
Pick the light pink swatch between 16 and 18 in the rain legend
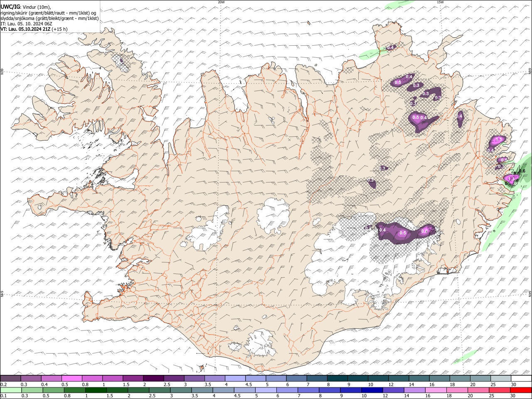(x=435, y=390)
